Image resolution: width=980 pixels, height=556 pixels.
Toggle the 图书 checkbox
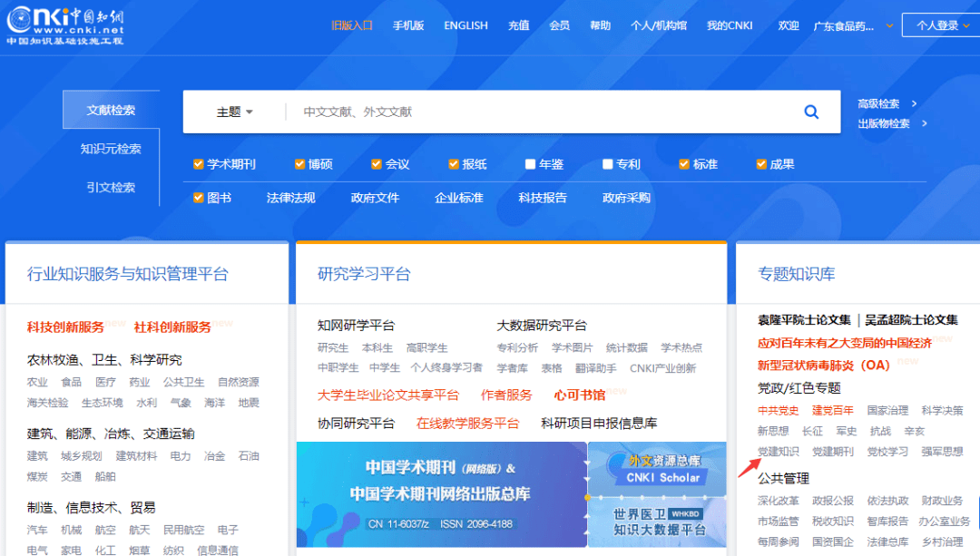199,198
